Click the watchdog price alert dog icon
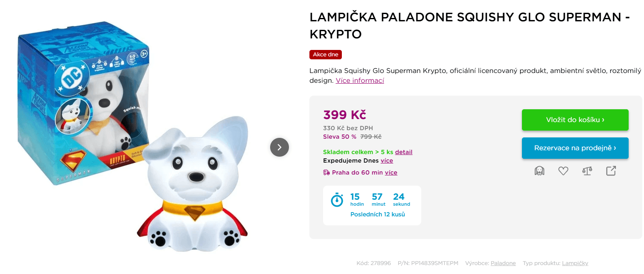This screenshot has height=274, width=644. coord(539,170)
